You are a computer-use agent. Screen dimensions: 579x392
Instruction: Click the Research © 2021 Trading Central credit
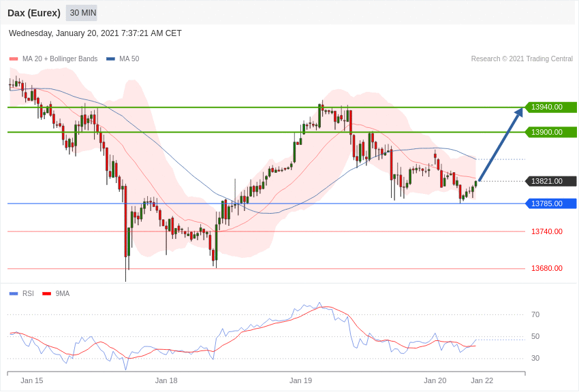(x=522, y=59)
